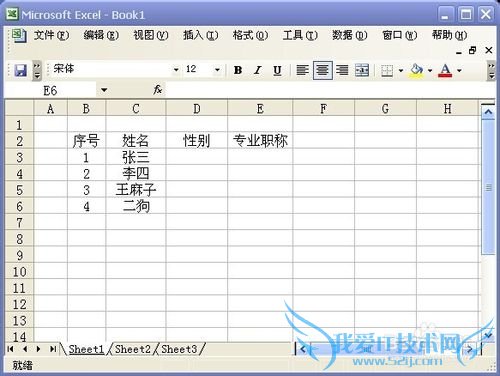Screen dimensions: 500x376
Task: Go to first sheet tab arrow
Action: coord(10,349)
